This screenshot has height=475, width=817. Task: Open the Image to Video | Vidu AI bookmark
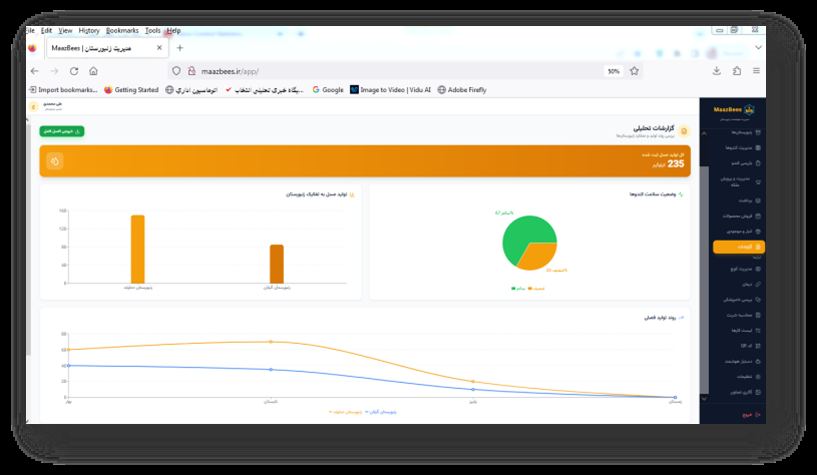click(391, 90)
